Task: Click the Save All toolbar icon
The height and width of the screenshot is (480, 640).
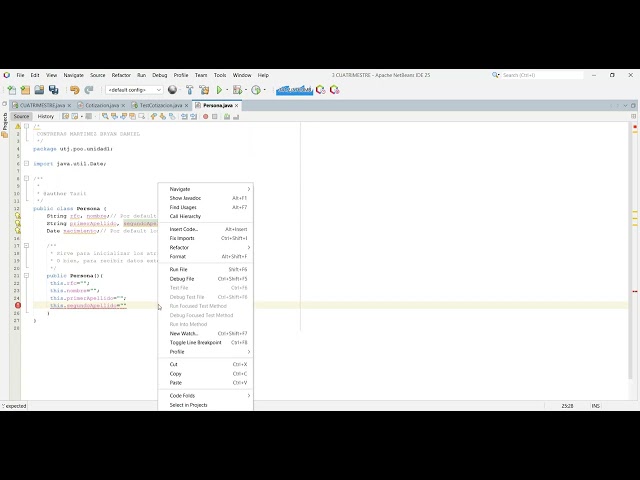Action: (53, 90)
